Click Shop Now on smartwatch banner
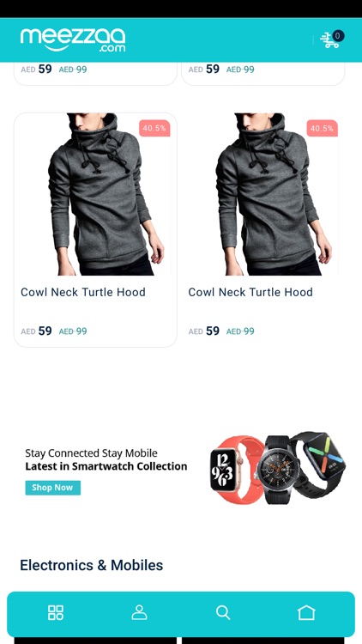Screen dimensions: 362x644 click(53, 488)
